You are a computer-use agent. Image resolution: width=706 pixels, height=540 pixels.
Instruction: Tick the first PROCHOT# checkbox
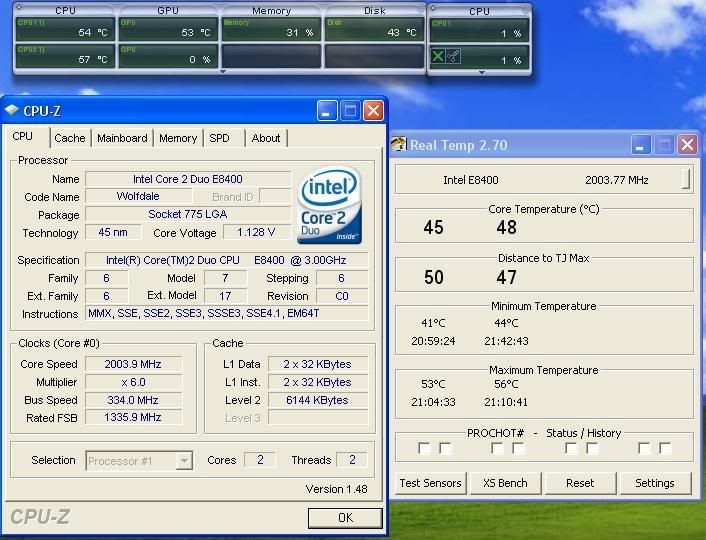pyautogui.click(x=424, y=448)
